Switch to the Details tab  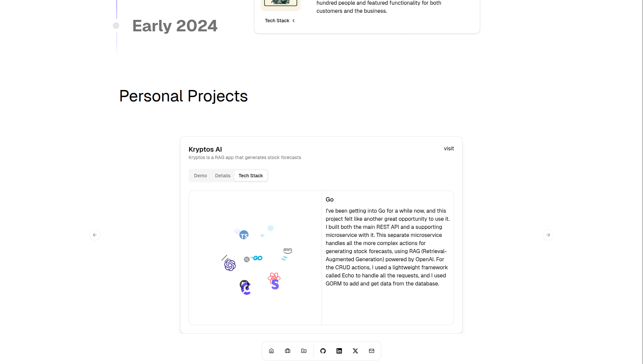tap(223, 176)
